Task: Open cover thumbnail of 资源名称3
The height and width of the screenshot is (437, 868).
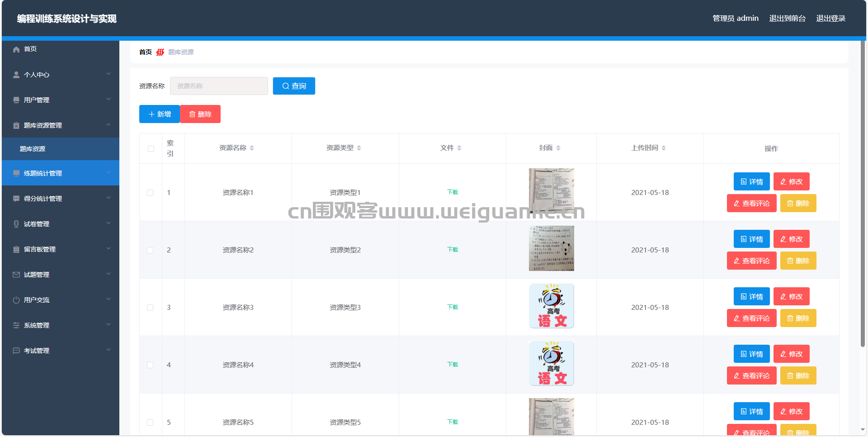Action: click(552, 306)
